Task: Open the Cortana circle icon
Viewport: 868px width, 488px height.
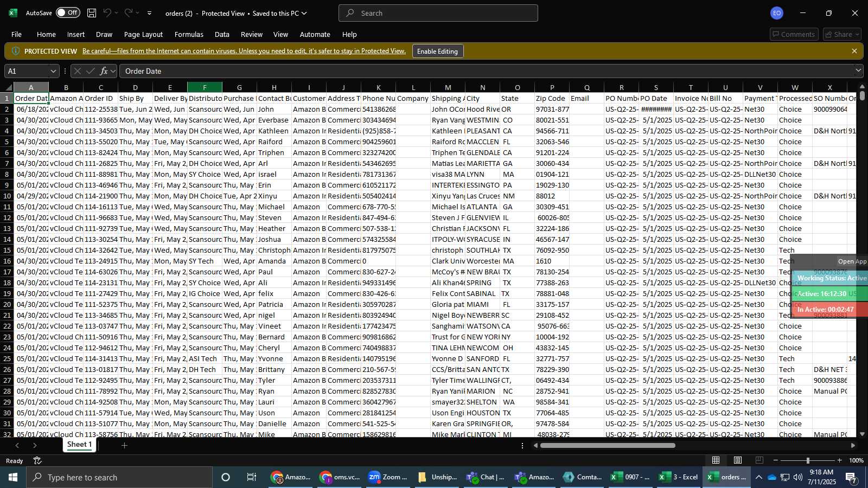Action: coord(226,477)
